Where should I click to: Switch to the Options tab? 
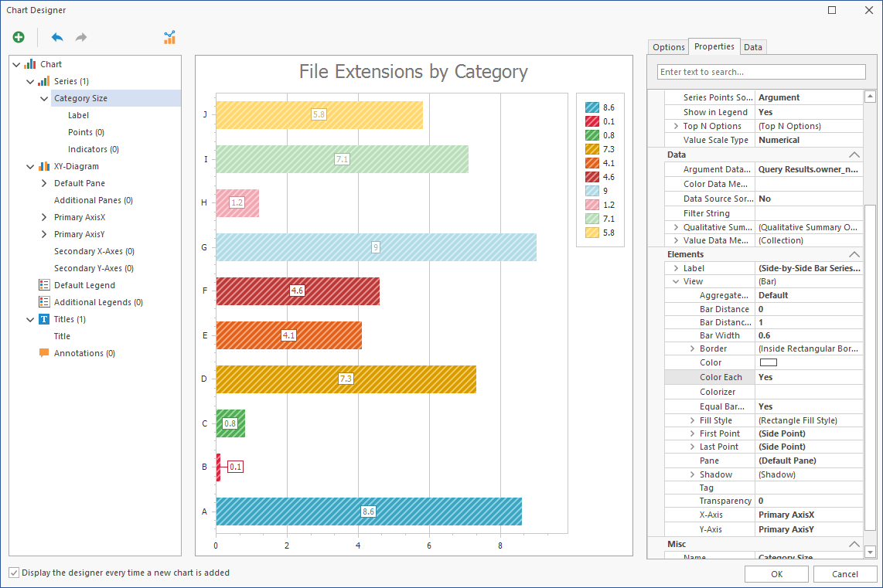(668, 47)
